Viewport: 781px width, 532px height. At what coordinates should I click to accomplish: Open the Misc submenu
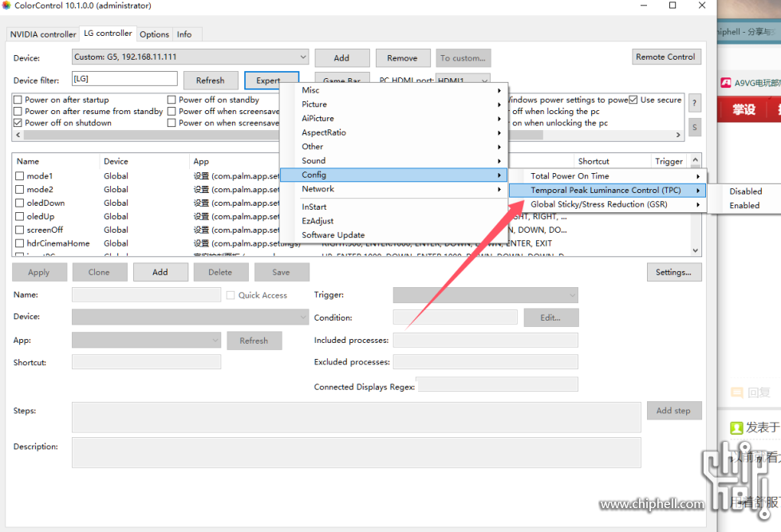point(393,90)
